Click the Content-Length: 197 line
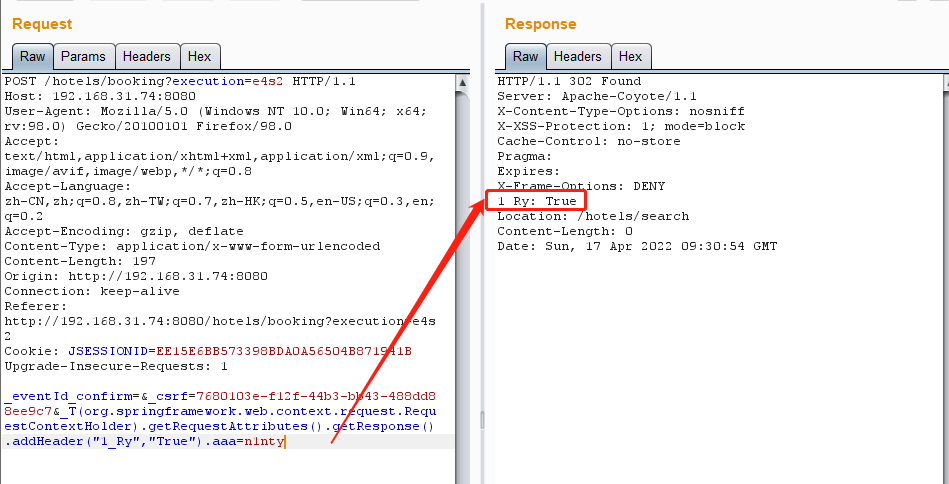The image size is (949, 484). click(80, 261)
